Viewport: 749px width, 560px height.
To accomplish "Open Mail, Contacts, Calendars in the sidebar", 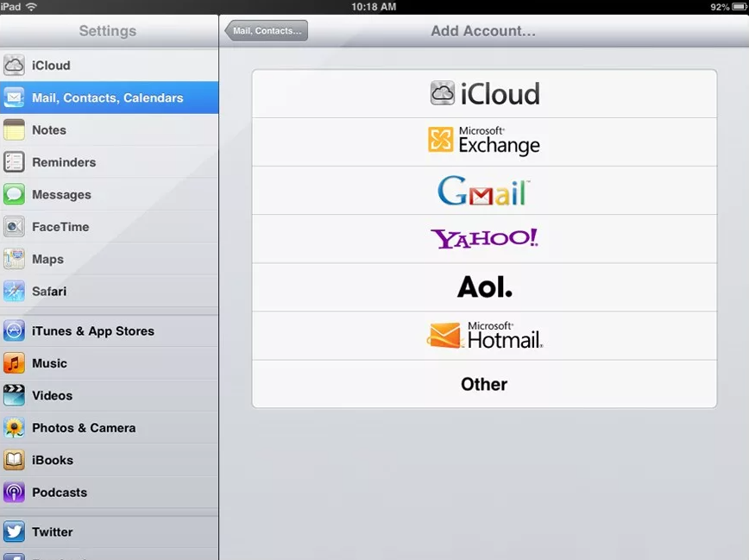I will point(110,98).
